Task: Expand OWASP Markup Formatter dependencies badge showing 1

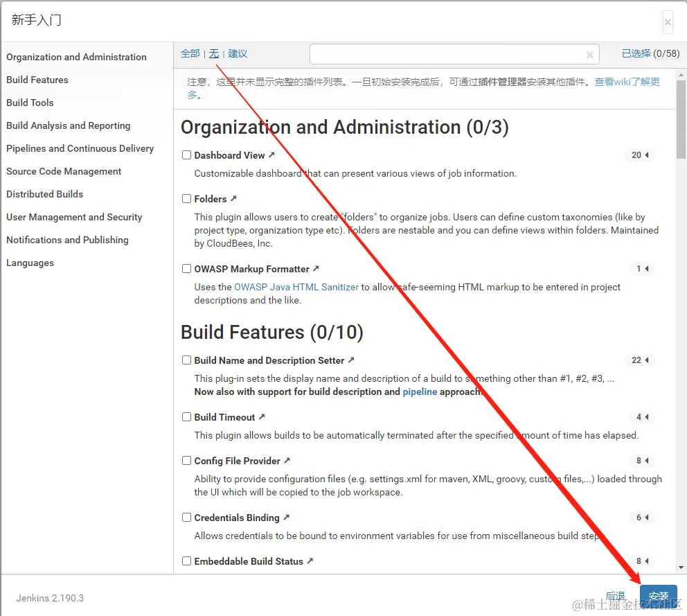Action: [642, 268]
